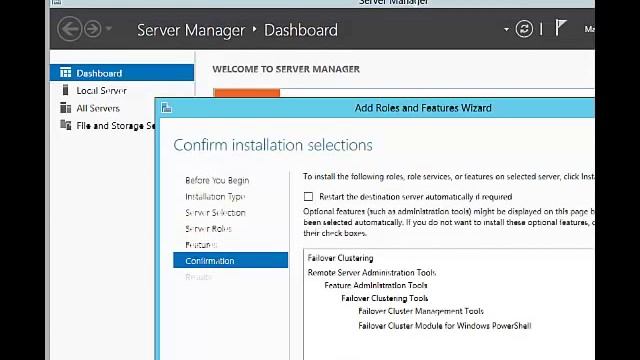This screenshot has height=360, width=640.
Task: Open Local Server in the sidebar
Action: (x=101, y=91)
